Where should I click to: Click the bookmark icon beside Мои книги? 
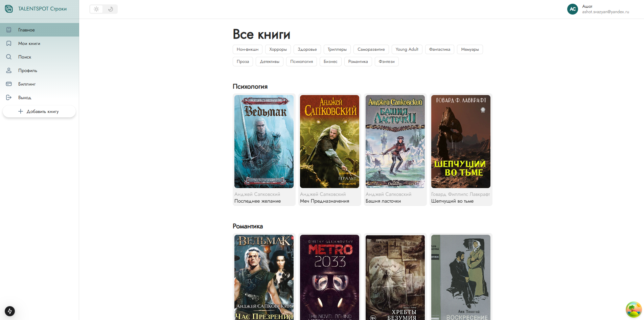(9, 43)
